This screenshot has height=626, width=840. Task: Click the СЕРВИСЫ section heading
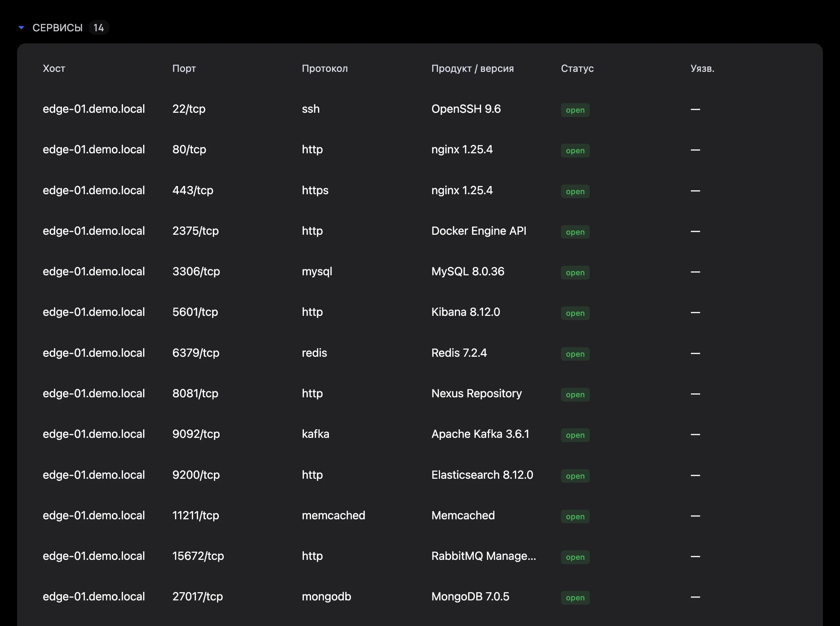click(x=57, y=28)
